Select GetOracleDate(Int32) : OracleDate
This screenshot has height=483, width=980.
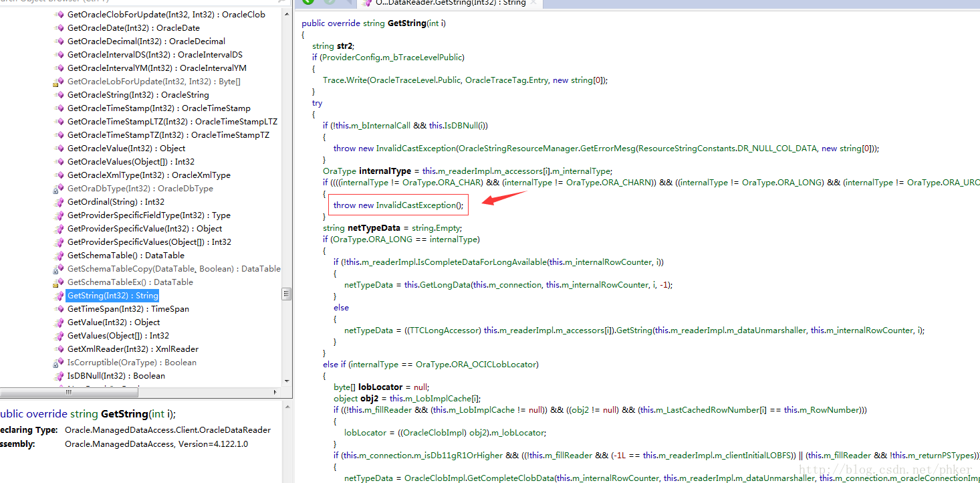(x=134, y=28)
